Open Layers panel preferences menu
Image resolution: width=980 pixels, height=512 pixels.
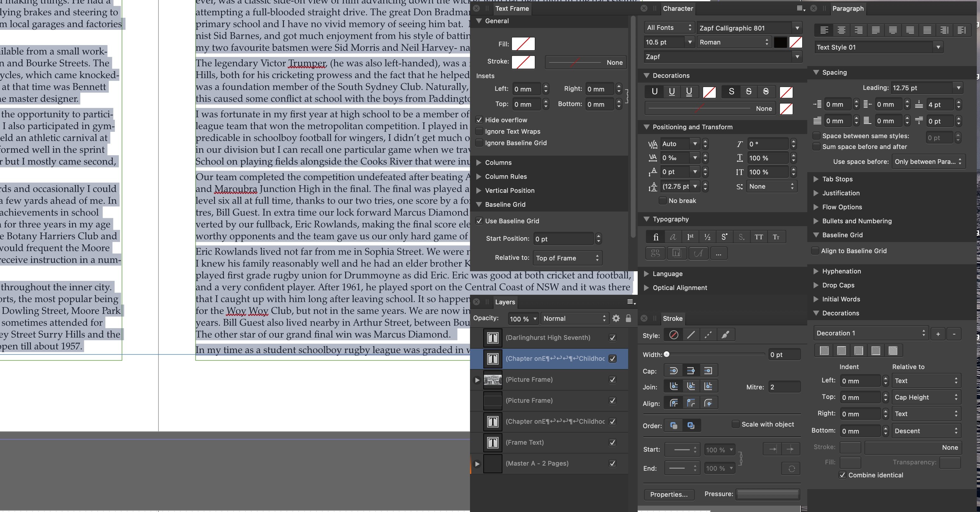631,302
